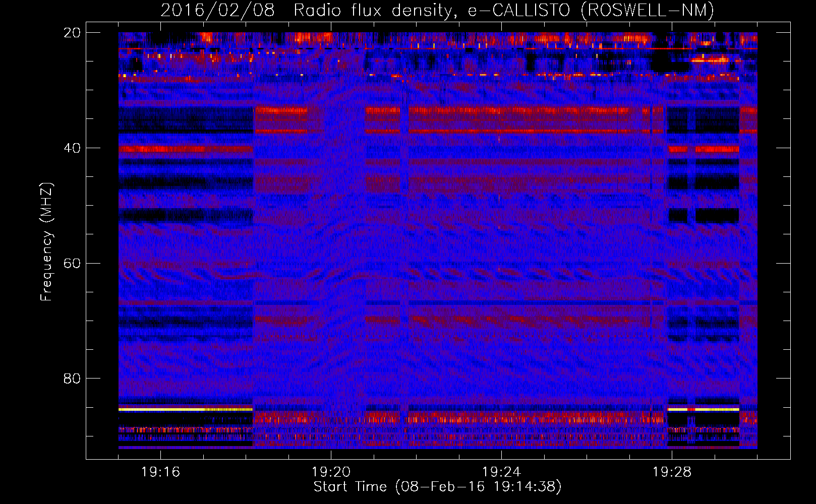Click the 40 frequency tick label
The width and height of the screenshot is (816, 504).
tap(72, 148)
